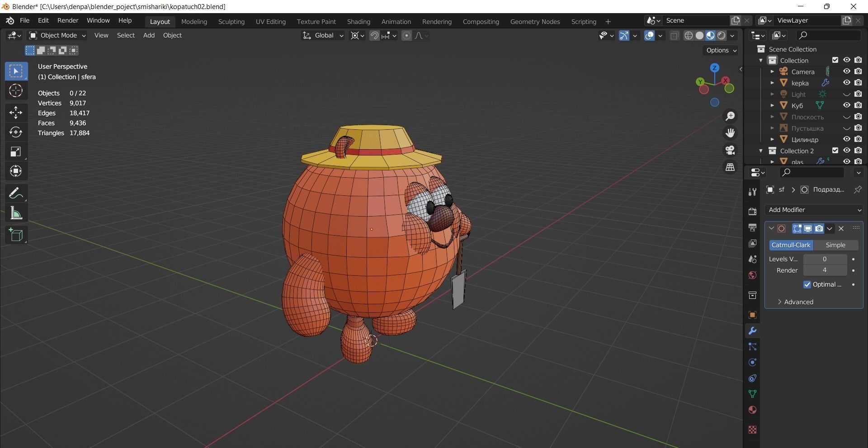
Task: Adjust the Render subdivision levels slider
Action: [x=824, y=270]
